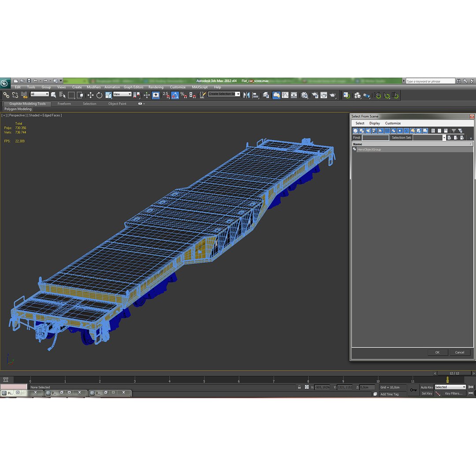Toggle Display Lights filter in Select From Scene
Image resolution: width=476 pixels, height=476 pixels.
coord(368,130)
